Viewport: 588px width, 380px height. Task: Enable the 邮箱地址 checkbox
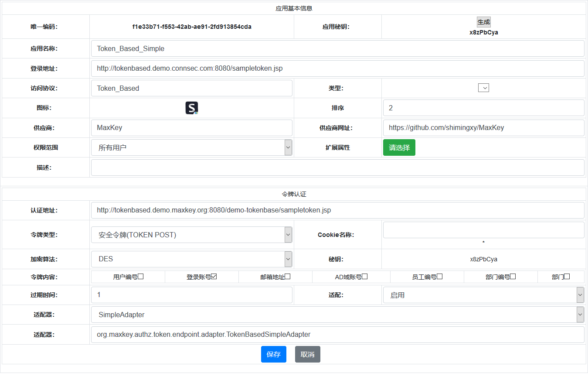[288, 277]
